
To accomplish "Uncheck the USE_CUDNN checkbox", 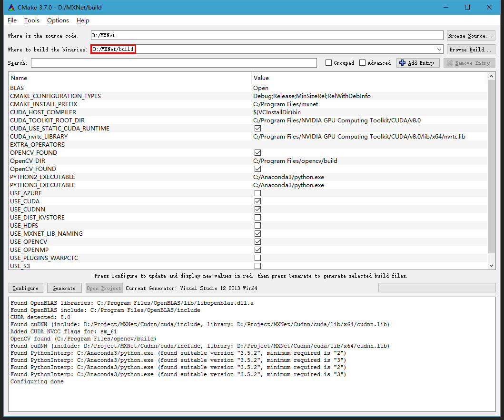I will tap(257, 210).
